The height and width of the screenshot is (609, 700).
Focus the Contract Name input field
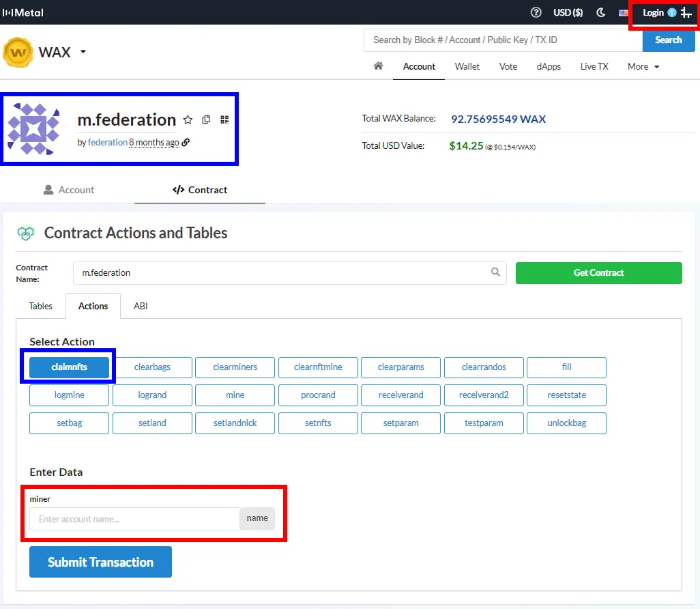pyautogui.click(x=289, y=273)
